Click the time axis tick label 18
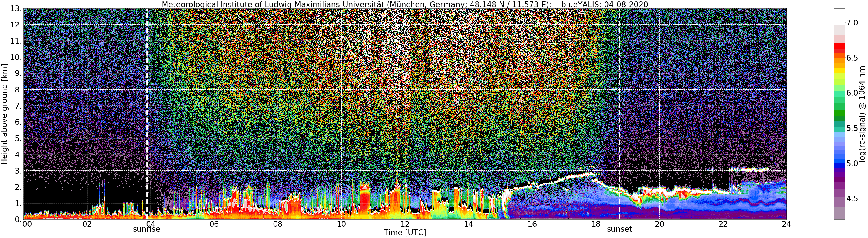Image resolution: width=868 pixels, height=238 pixels. coord(596,224)
